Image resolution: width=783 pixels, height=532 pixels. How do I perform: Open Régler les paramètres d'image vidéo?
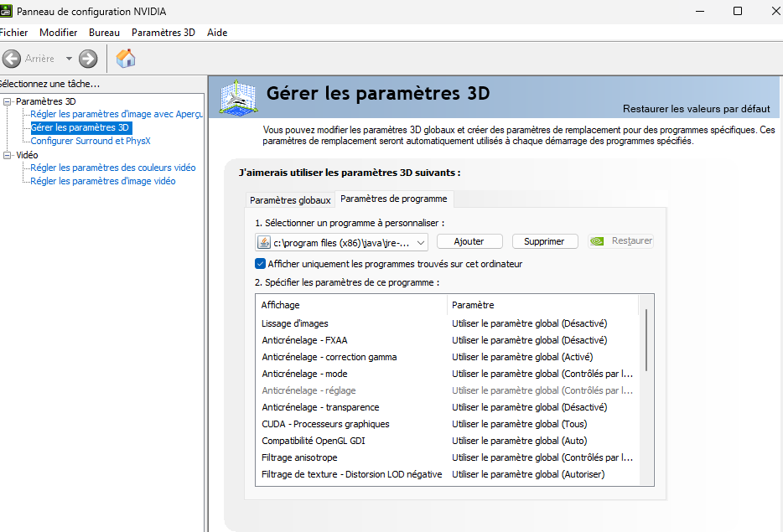103,181
